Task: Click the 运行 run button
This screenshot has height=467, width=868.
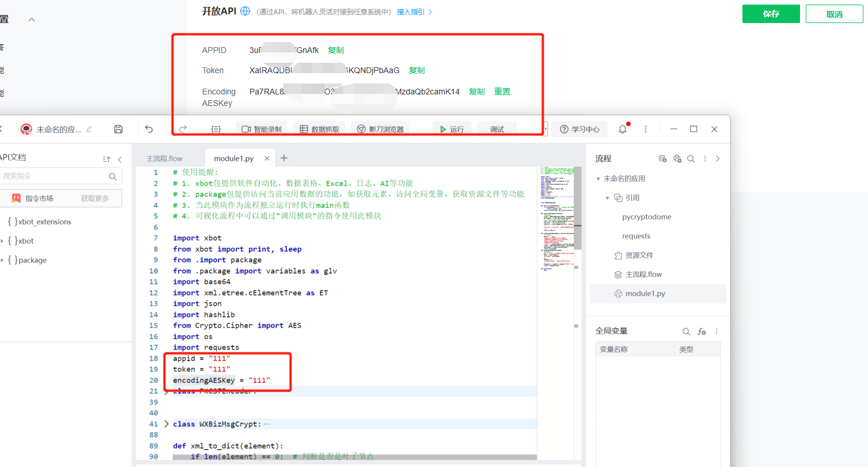Action: click(x=452, y=129)
